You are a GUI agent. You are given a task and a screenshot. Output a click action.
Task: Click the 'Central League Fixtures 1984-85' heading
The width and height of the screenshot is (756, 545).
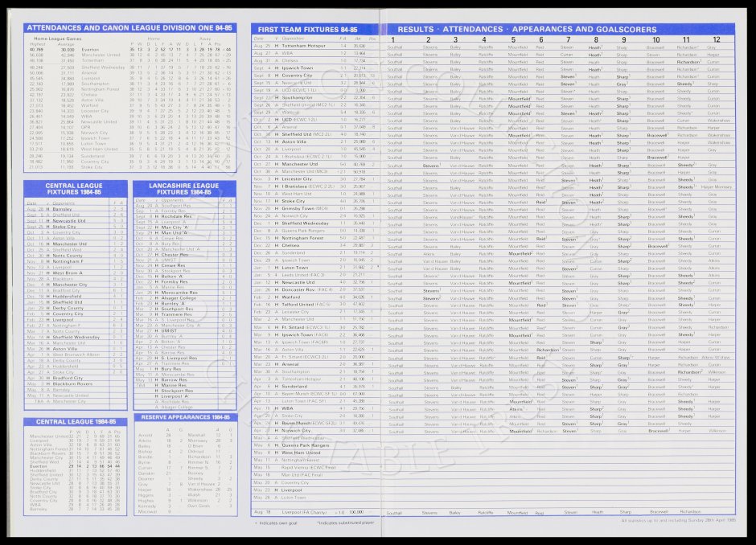pyautogui.click(x=74, y=188)
